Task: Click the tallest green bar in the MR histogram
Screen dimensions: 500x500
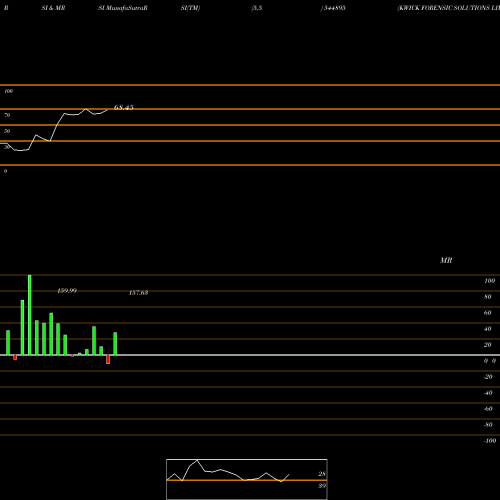Action: (30, 315)
